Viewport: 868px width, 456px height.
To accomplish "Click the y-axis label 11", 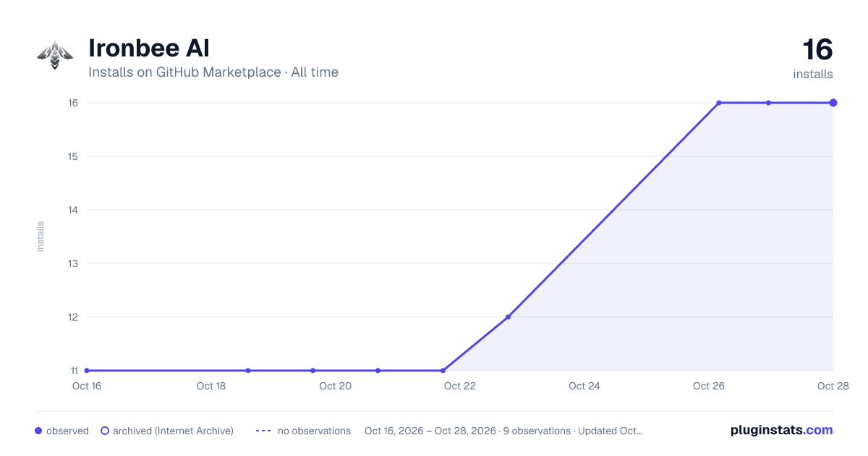I will point(74,371).
